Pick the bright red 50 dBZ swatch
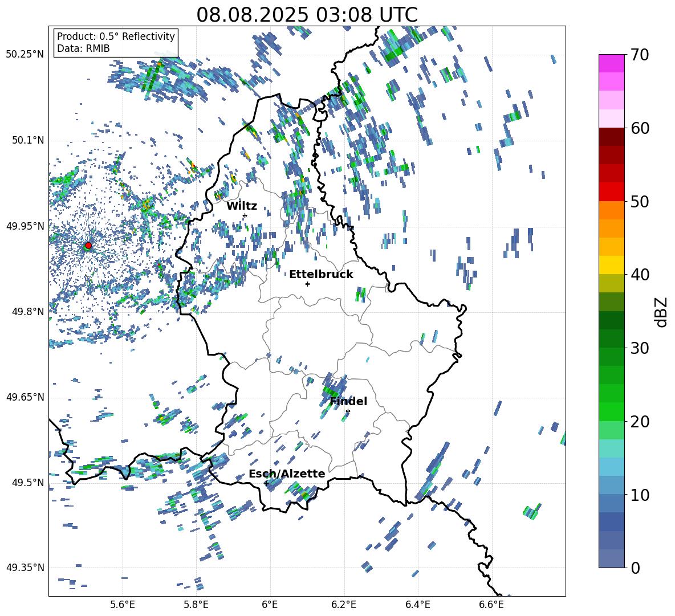The image size is (675, 616). [x=611, y=192]
